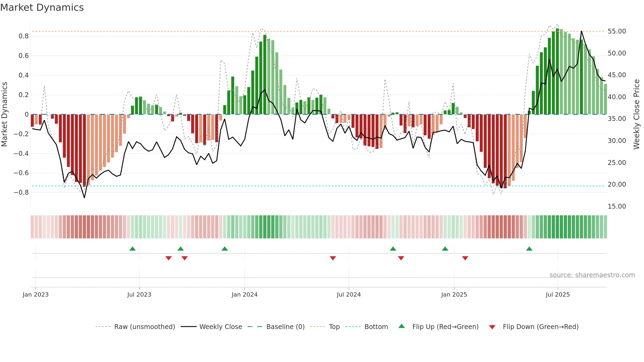The image size is (644, 362).
Task: Click the flip-up marker near Dec 2023
Action: click(x=225, y=249)
